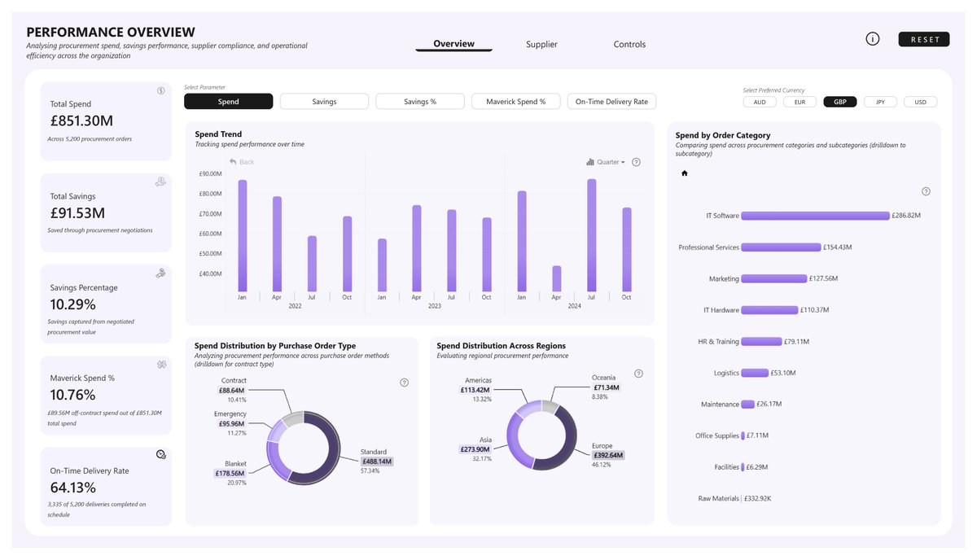Image resolution: width=977 pixels, height=560 pixels.
Task: Open the Overview tab
Action: pyautogui.click(x=453, y=44)
